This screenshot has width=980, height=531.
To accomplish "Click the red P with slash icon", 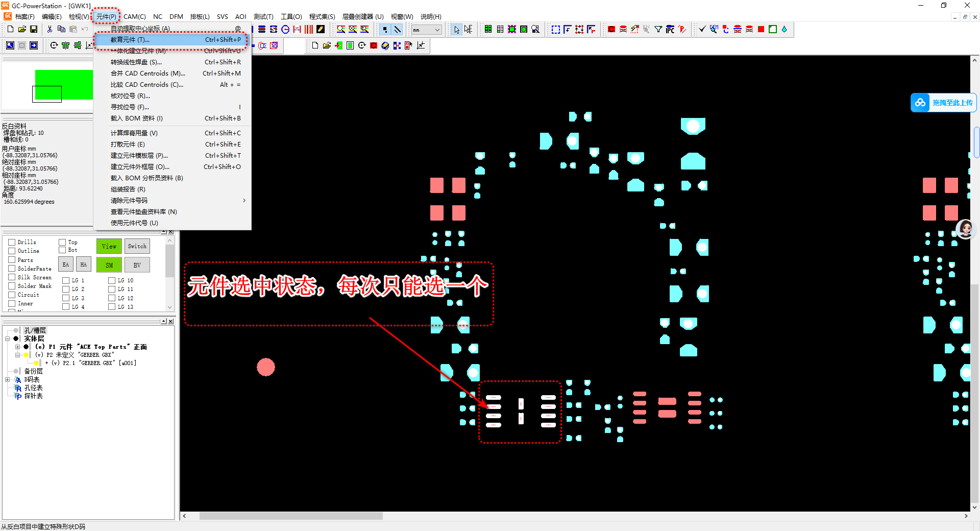I will (x=682, y=30).
